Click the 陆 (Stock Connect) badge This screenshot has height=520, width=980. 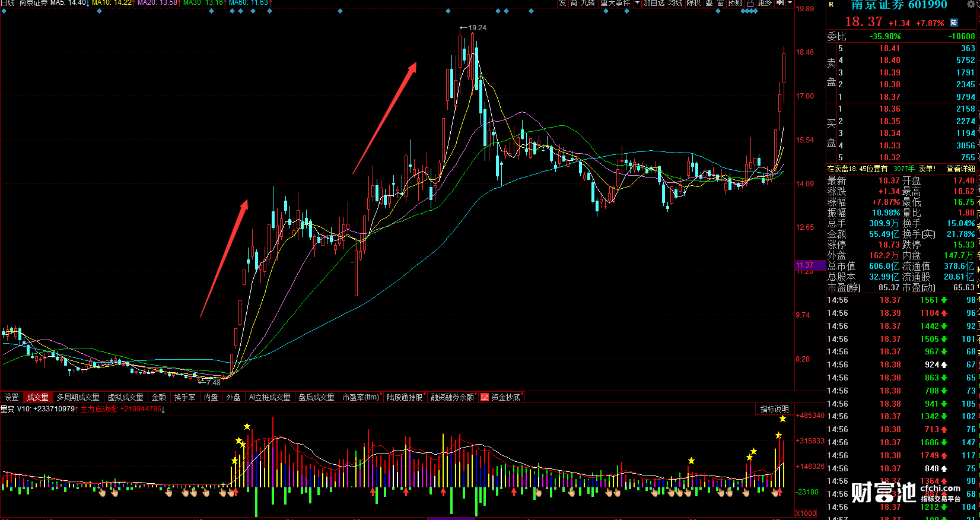[954, 23]
